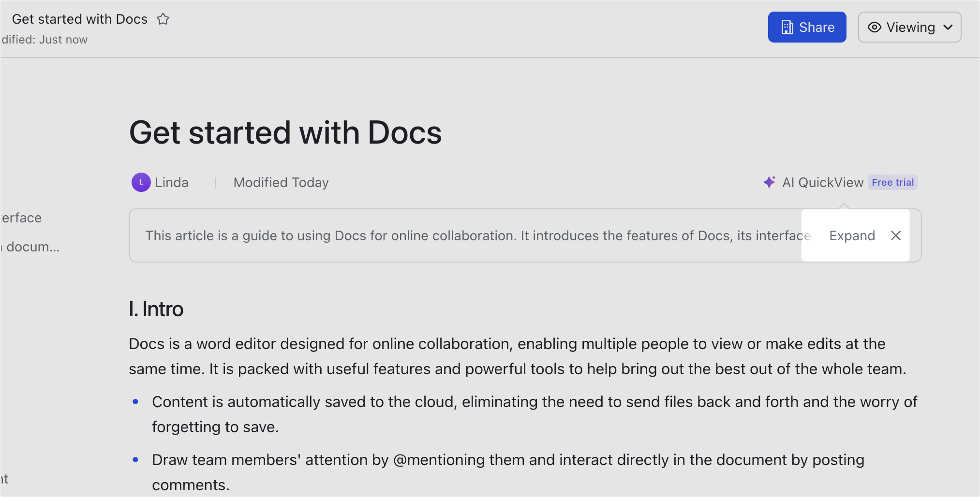Click bullet 'Draw team members' attention'
This screenshot has width=980, height=497.
pos(508,472)
